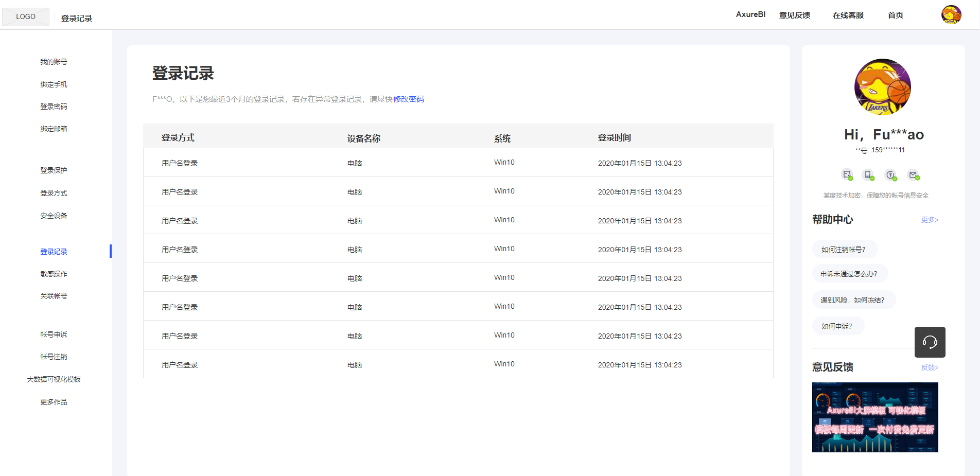Click the 登录记录 breadcrumb title in header
980x476 pixels.
pos(77,19)
